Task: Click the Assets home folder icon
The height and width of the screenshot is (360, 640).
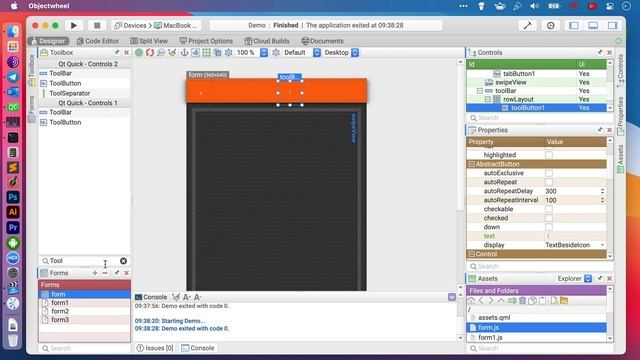Action: coord(471,301)
